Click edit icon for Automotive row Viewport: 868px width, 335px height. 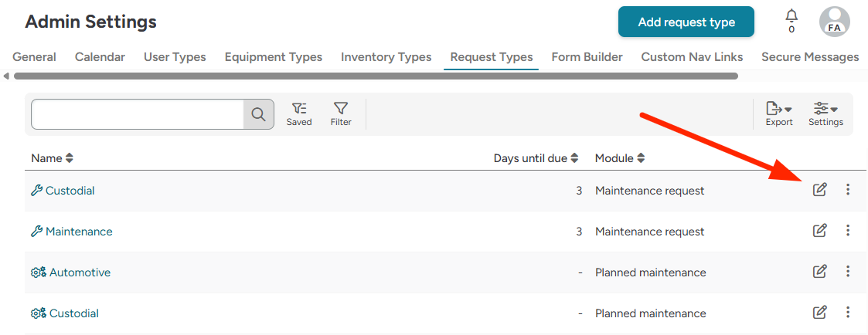pos(819,272)
